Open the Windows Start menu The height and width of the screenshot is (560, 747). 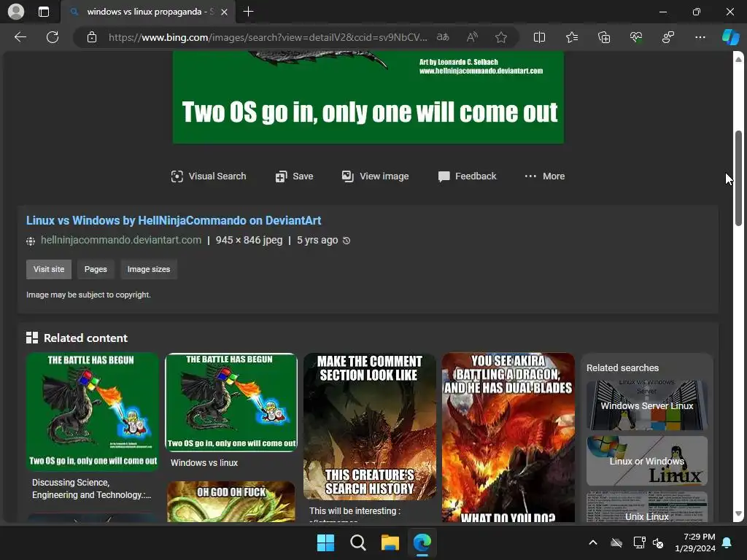click(x=326, y=542)
